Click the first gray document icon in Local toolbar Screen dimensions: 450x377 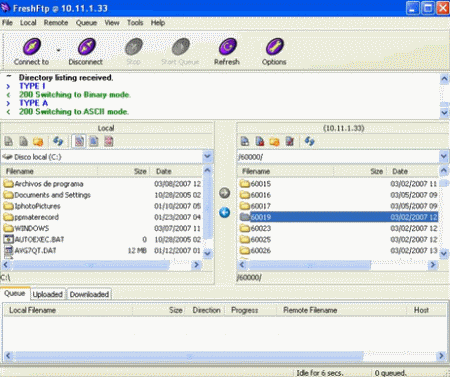[9, 141]
